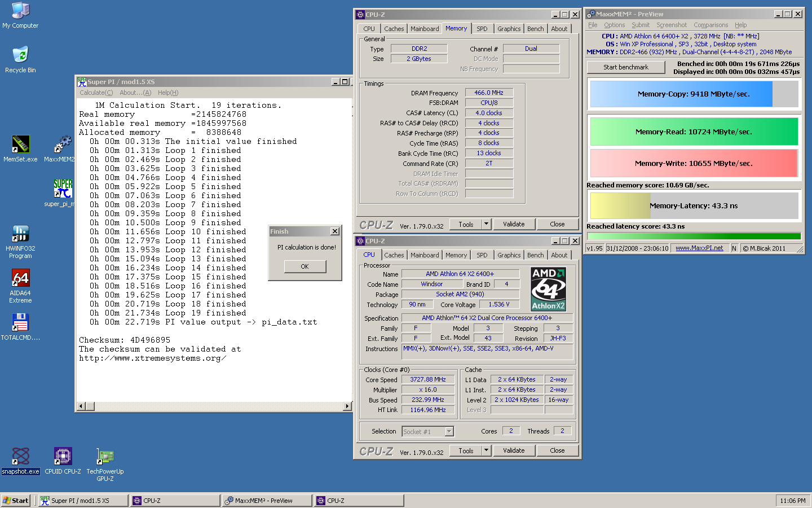Screen dimensions: 812x508
Task: Click Memory-Copy 9418 MByte/sec bar
Action: 694,94
